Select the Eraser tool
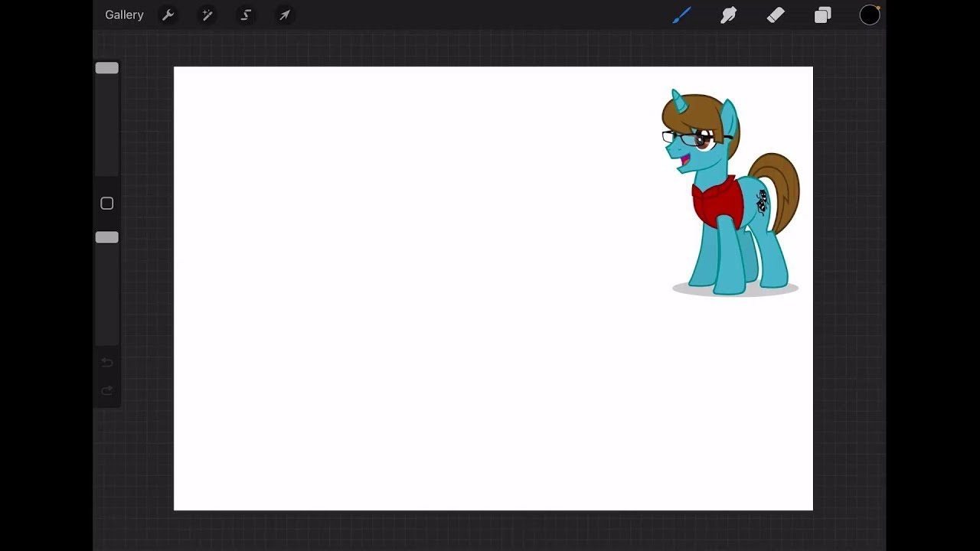This screenshot has height=551, width=980. 776,15
